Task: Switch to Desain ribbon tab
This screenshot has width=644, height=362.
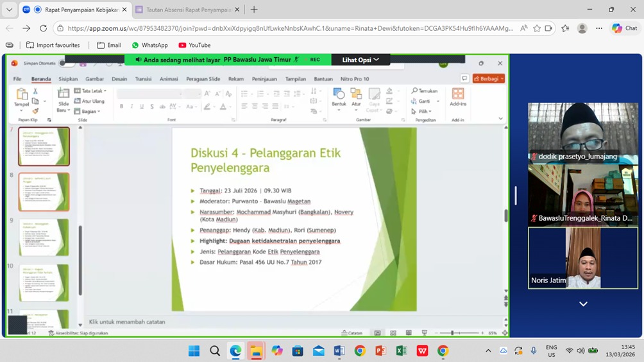Action: 119,79
